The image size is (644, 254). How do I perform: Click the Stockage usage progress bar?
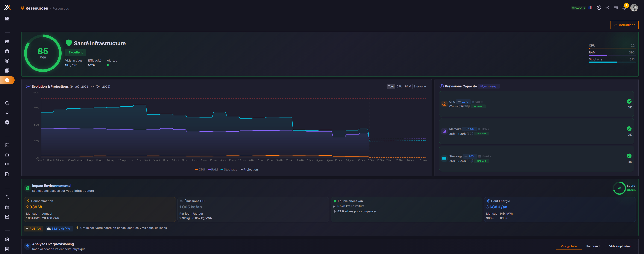(612, 62)
